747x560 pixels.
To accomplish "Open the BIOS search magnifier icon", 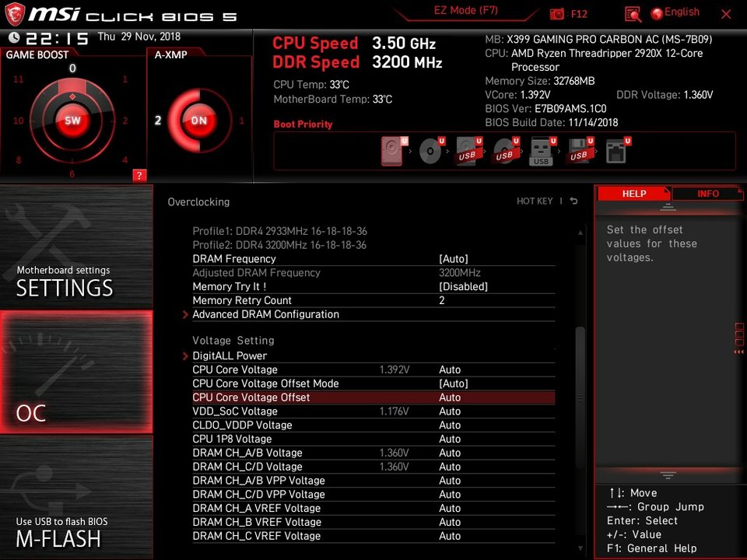I will click(633, 14).
